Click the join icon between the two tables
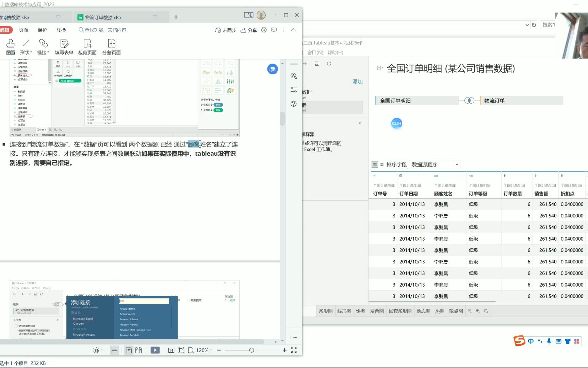 pos(469,101)
